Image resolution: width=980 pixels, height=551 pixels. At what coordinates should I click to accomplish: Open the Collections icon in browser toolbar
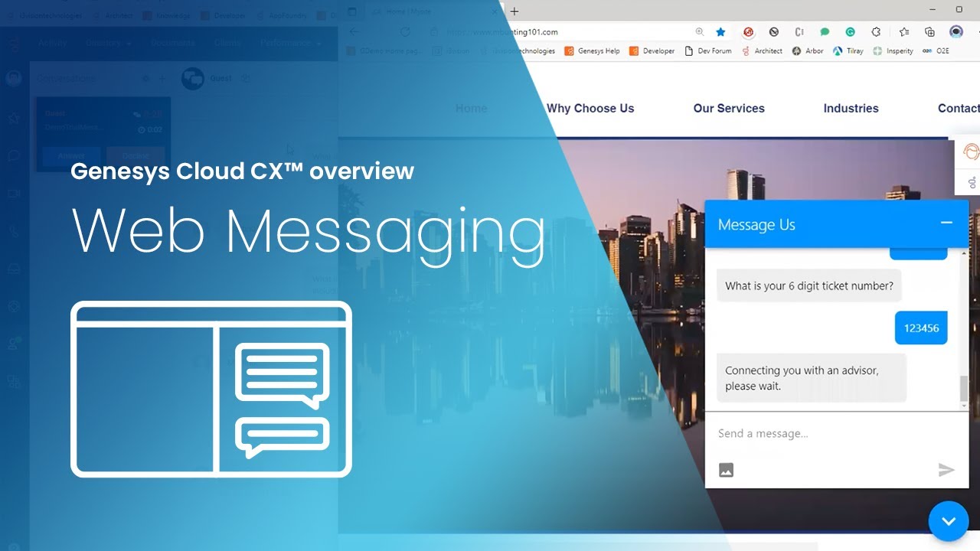pos(929,32)
